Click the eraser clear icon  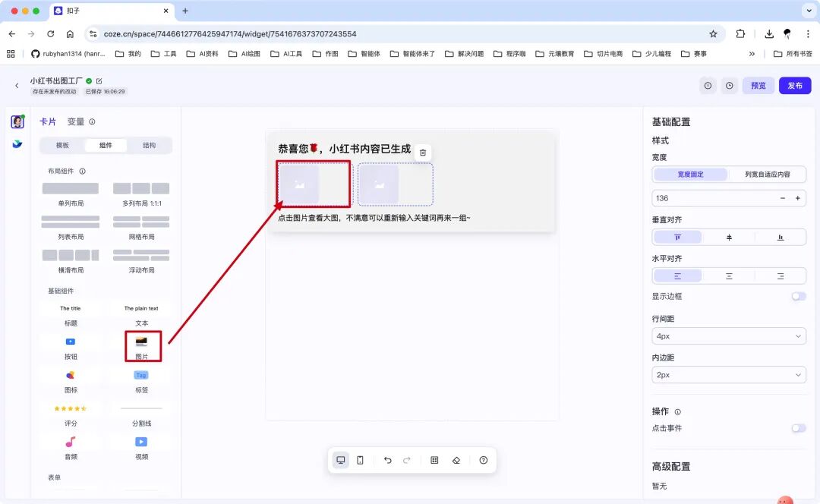click(x=456, y=460)
